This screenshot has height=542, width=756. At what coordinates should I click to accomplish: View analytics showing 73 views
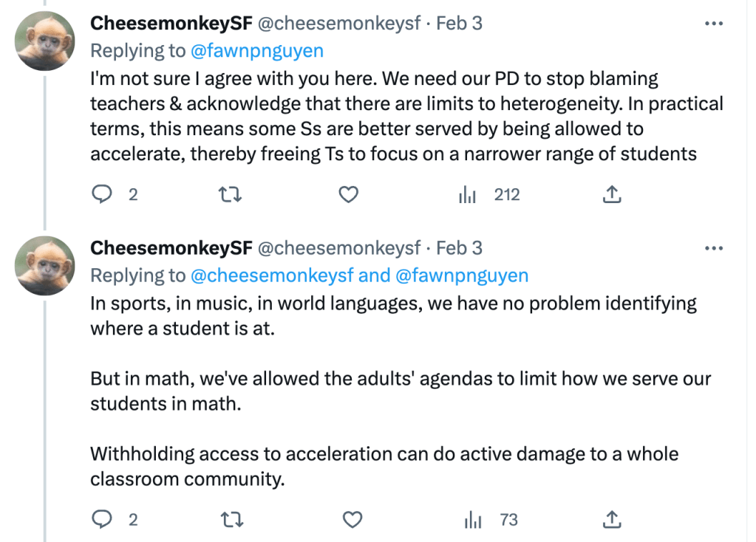click(x=490, y=520)
